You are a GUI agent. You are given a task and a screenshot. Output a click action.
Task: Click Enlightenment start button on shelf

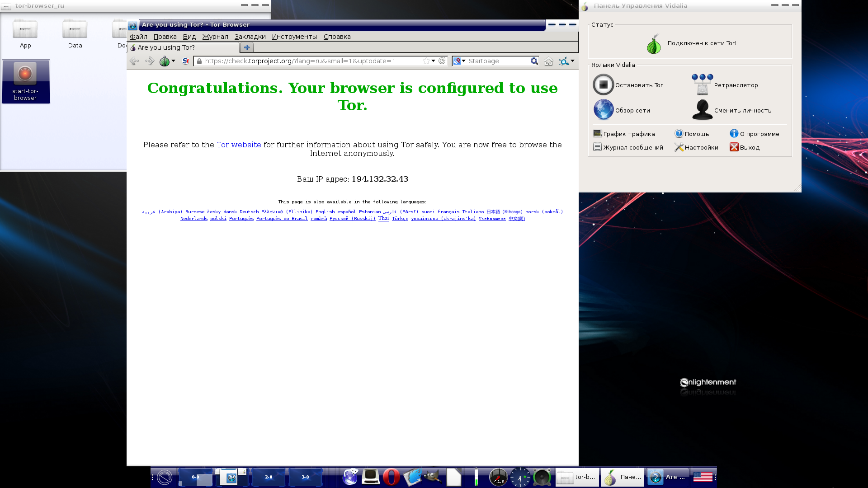coord(165,477)
